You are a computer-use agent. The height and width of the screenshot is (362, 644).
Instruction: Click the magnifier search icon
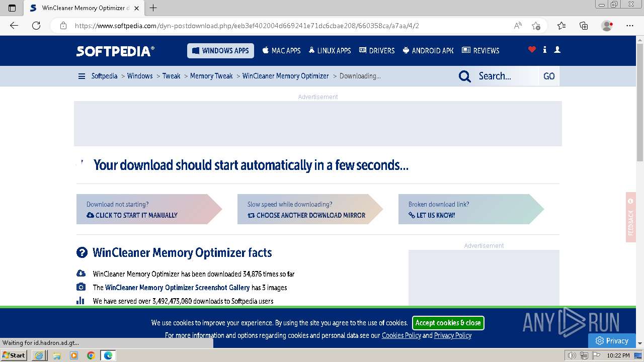point(465,76)
